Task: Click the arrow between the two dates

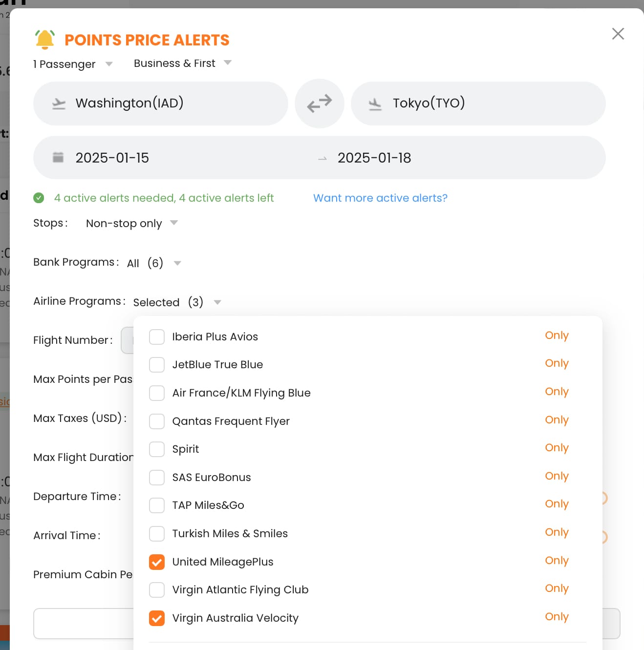Action: [322, 159]
